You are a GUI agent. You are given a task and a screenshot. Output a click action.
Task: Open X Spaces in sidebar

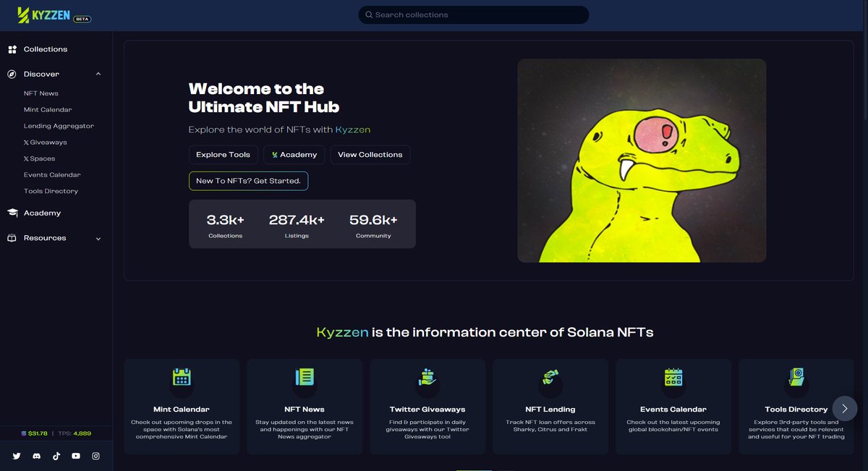click(39, 158)
